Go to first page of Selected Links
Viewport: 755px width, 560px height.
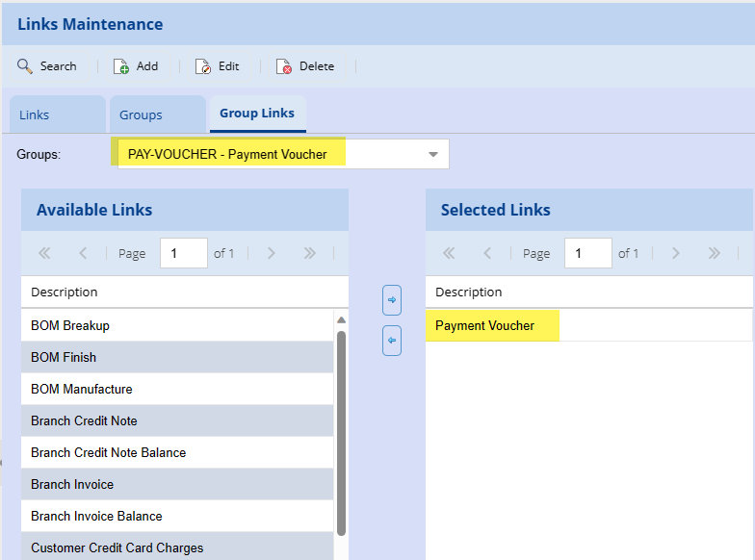click(448, 253)
